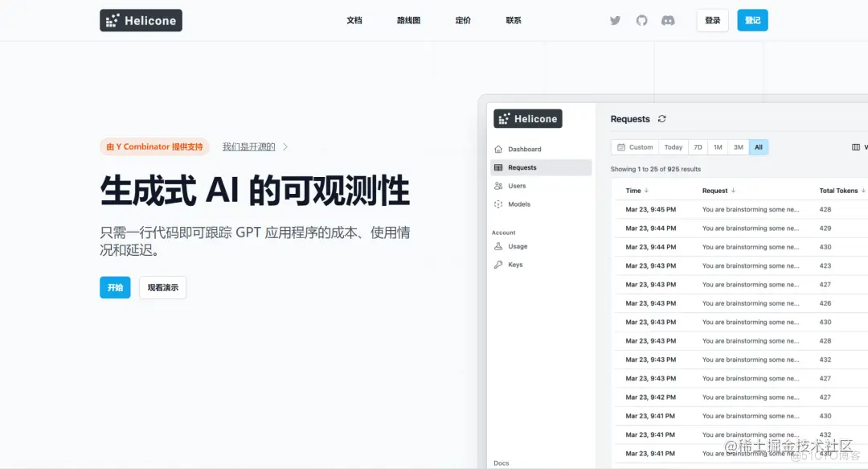The image size is (868, 469).
Task: Click the Requests table icon in sidebar
Action: point(498,167)
